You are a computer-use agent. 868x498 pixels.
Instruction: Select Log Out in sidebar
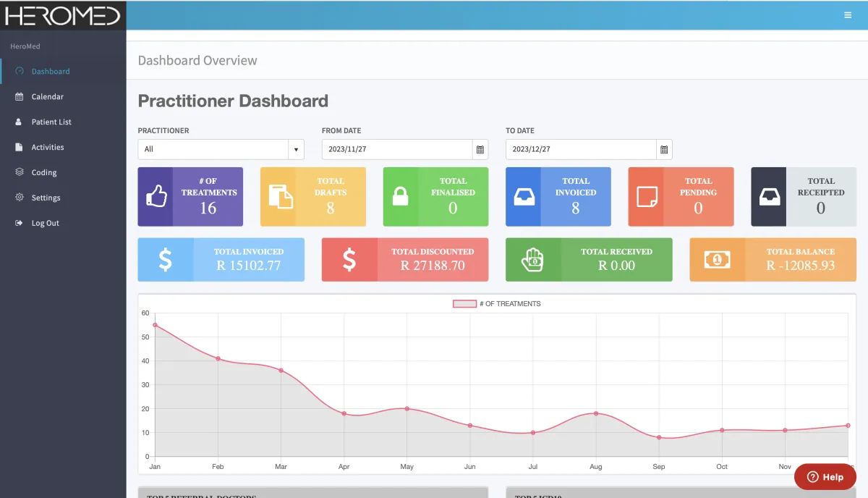[46, 223]
